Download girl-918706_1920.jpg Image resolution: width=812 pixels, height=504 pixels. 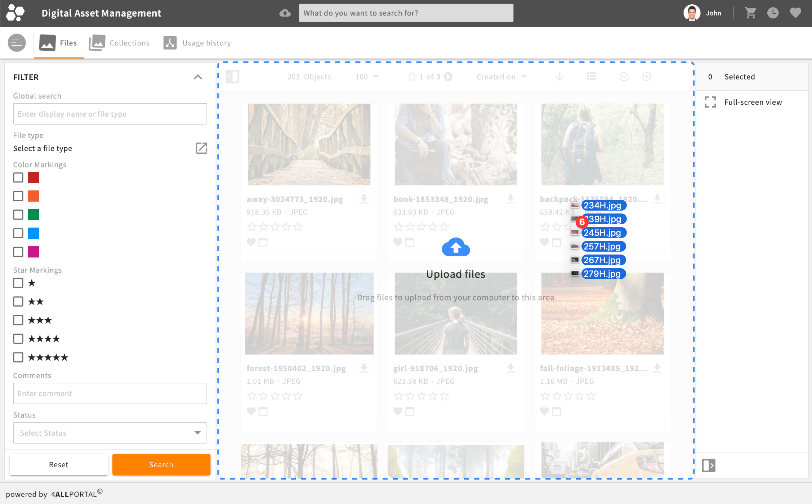pyautogui.click(x=510, y=368)
